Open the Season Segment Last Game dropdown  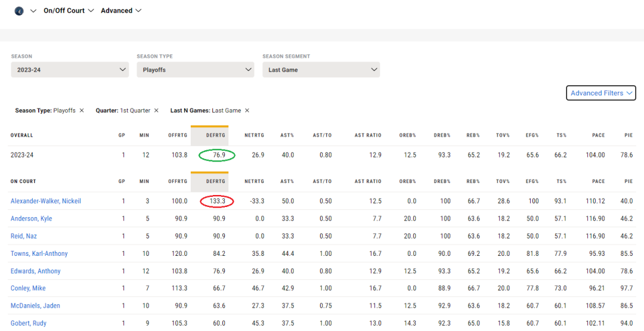click(321, 70)
